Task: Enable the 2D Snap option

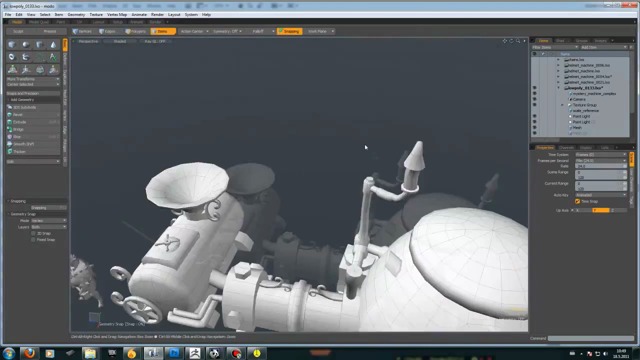Action: coord(33,233)
